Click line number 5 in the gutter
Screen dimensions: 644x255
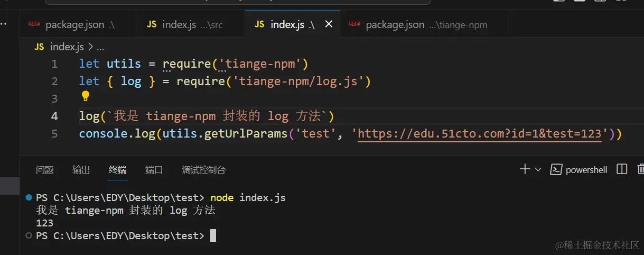click(x=54, y=134)
